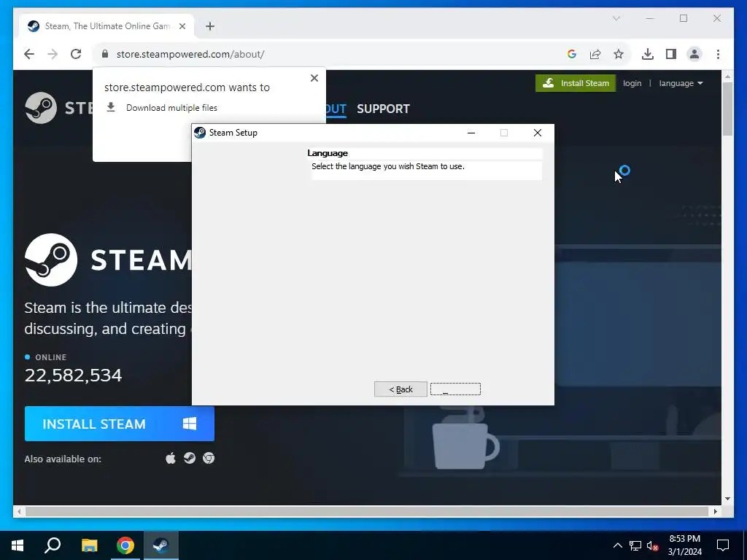Choose the Chrome OS download icon
The height and width of the screenshot is (560, 747).
tap(209, 459)
